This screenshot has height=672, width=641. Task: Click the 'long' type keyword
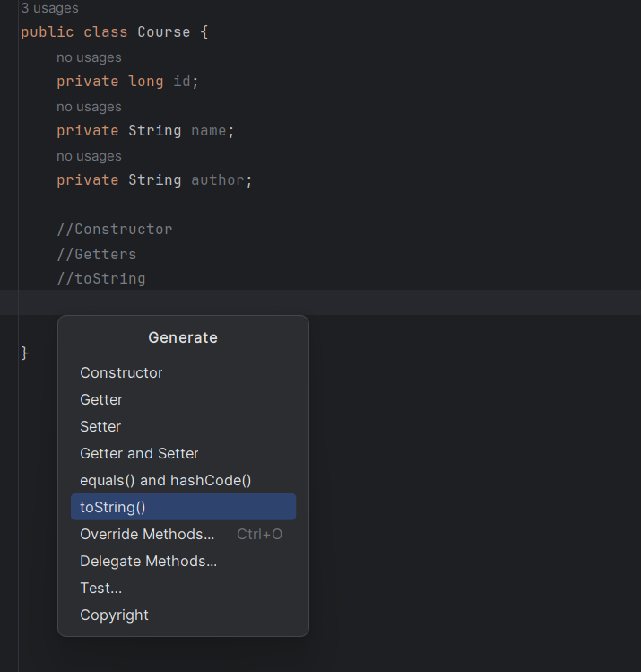[x=146, y=81]
